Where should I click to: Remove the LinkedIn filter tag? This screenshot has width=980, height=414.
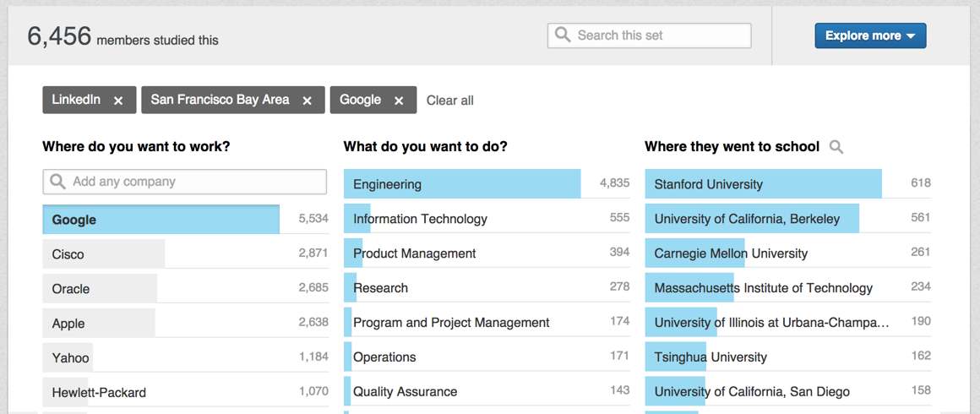pos(118,101)
